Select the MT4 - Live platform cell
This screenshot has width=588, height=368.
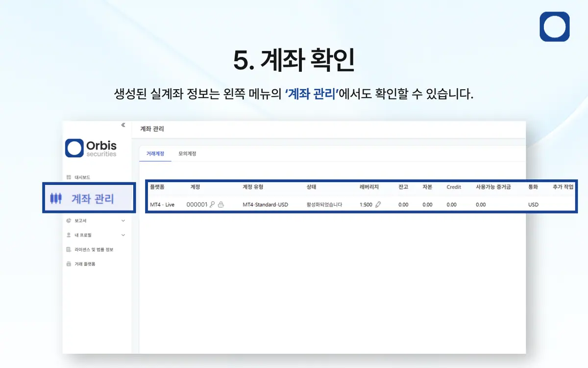click(162, 205)
